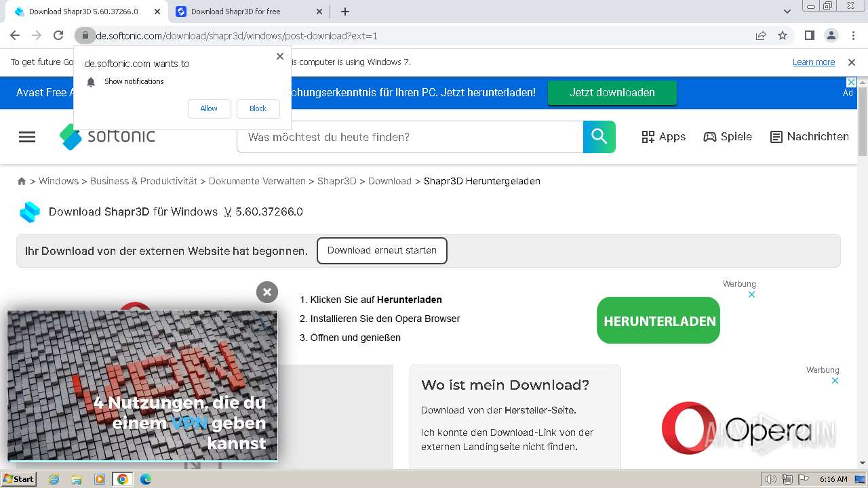Open the Softonic hamburger menu
This screenshot has width=868, height=488.
[x=27, y=137]
